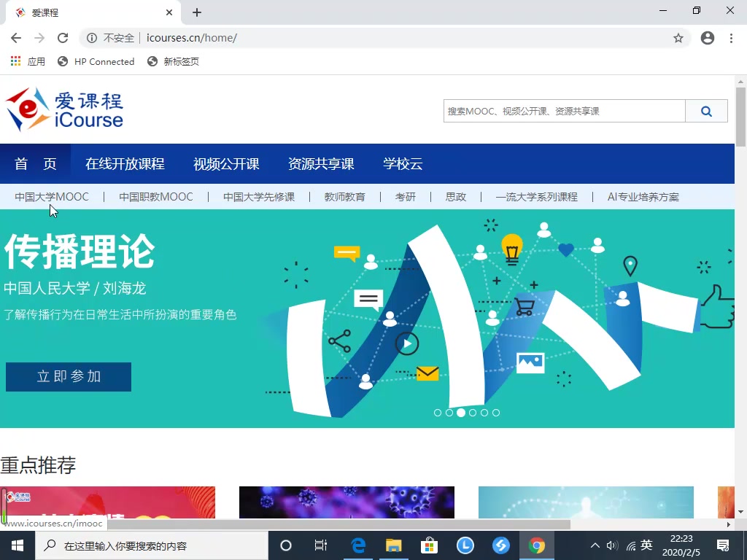Image resolution: width=747 pixels, height=560 pixels.
Task: Open File Explorer from the taskbar
Action: pyautogui.click(x=393, y=545)
